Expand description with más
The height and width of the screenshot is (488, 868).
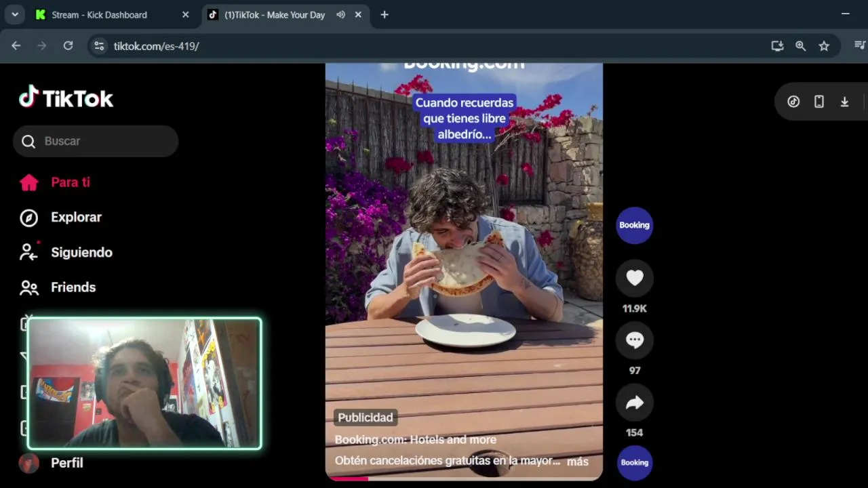click(x=578, y=461)
